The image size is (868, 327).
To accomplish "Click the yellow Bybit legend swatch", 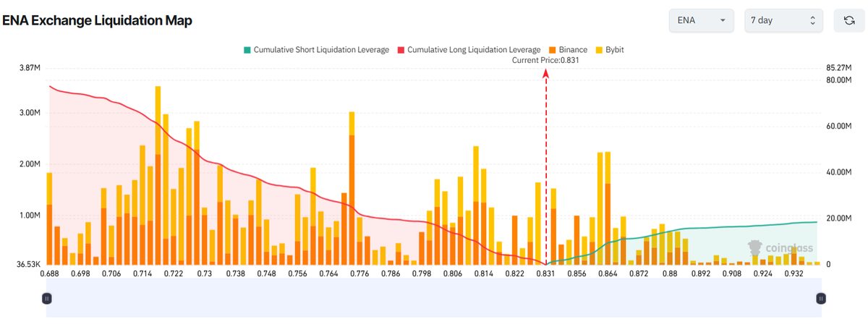I will pos(599,50).
